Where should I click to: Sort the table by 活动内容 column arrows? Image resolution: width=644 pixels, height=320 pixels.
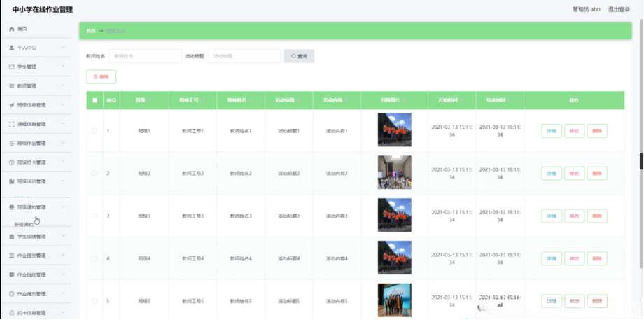pos(346,100)
